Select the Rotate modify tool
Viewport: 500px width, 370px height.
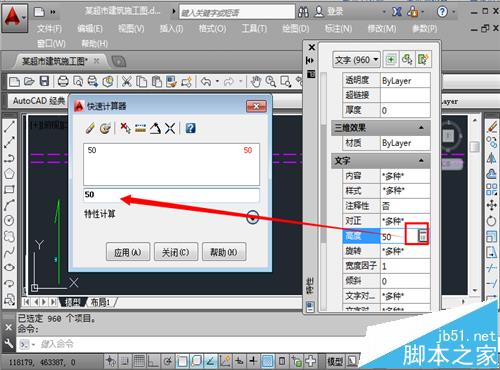coord(492,220)
